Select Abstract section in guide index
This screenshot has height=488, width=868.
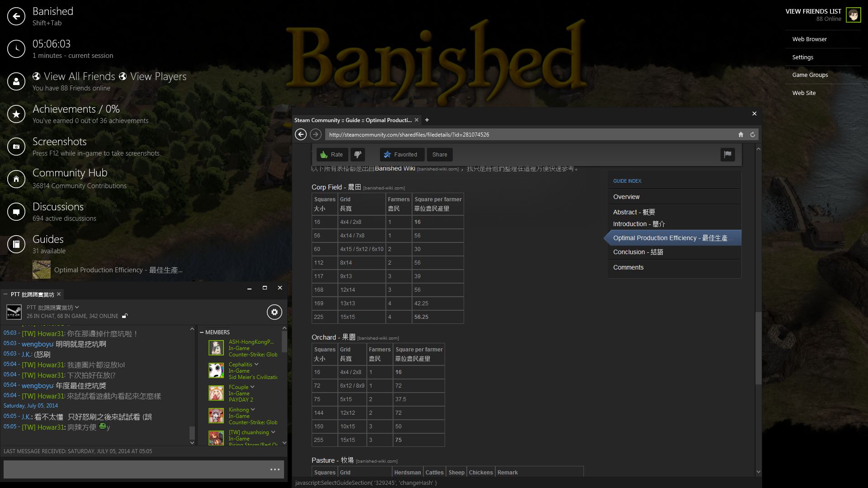634,212
